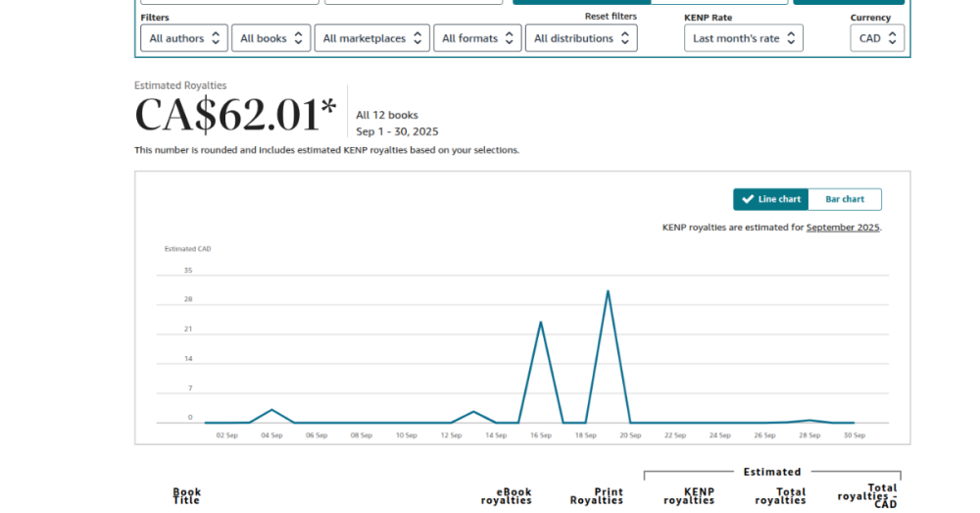Switch to the Bar chart view
The image size is (980, 513).
pos(844,199)
